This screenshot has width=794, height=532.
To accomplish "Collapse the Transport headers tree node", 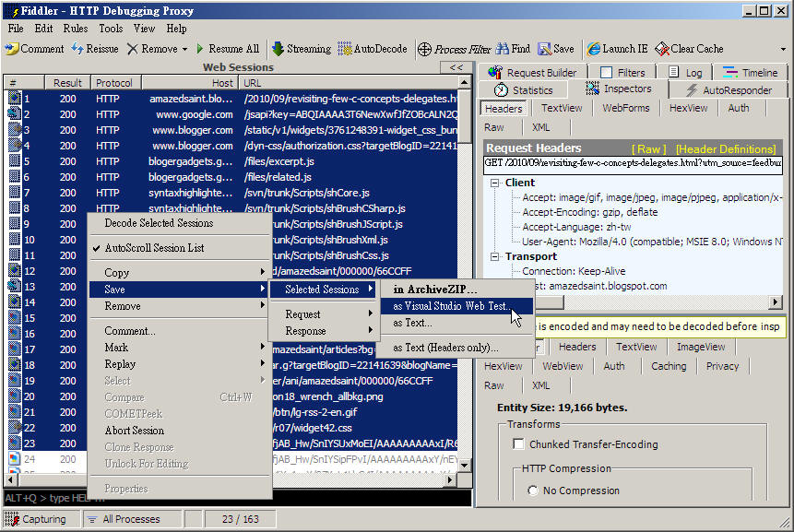I will click(494, 256).
